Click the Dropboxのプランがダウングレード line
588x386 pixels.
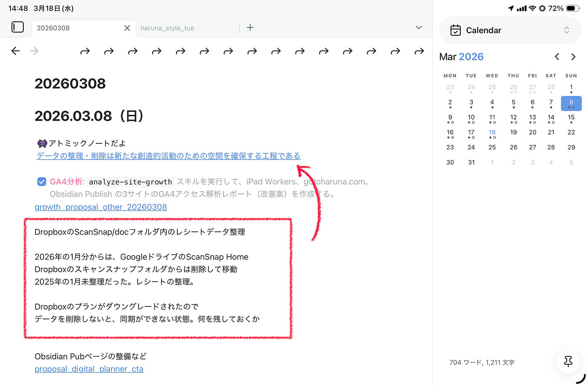click(117, 307)
